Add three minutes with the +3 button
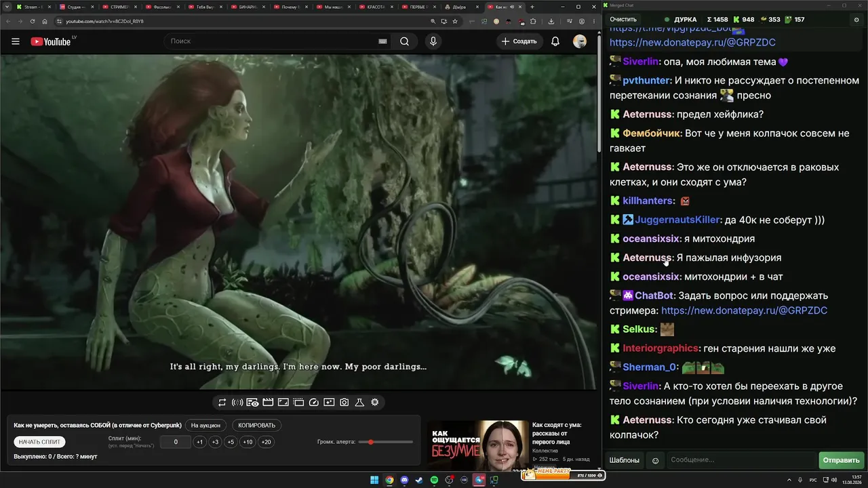 (215, 442)
